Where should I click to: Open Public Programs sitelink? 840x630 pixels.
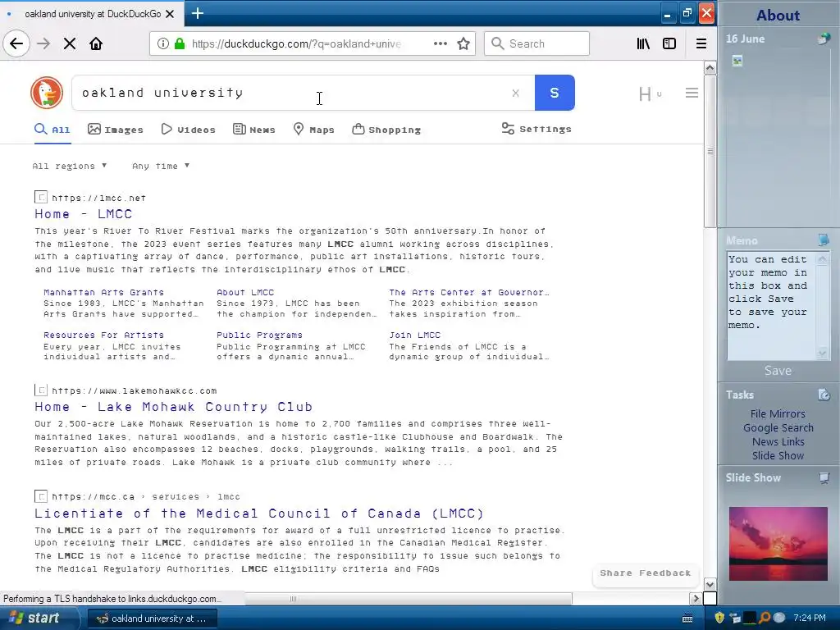[x=259, y=335]
